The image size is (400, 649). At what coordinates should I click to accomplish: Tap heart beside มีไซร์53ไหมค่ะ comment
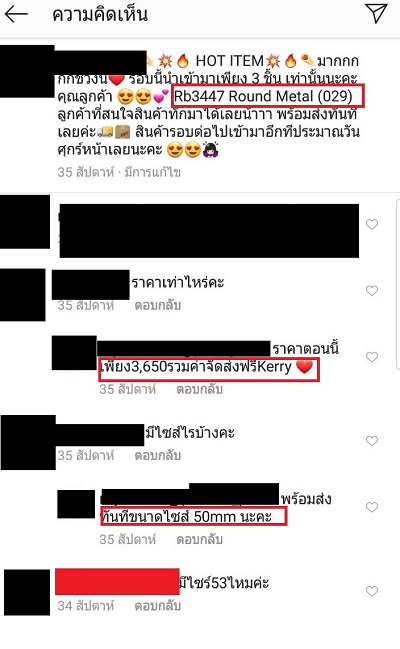point(372,591)
